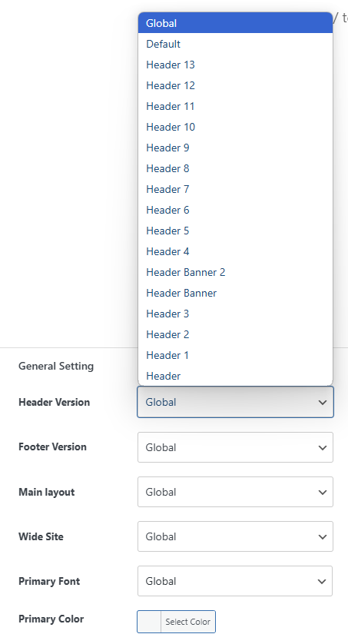This screenshot has width=348, height=644.
Task: Select Header 12 from dropdown list
Action: click(x=235, y=85)
